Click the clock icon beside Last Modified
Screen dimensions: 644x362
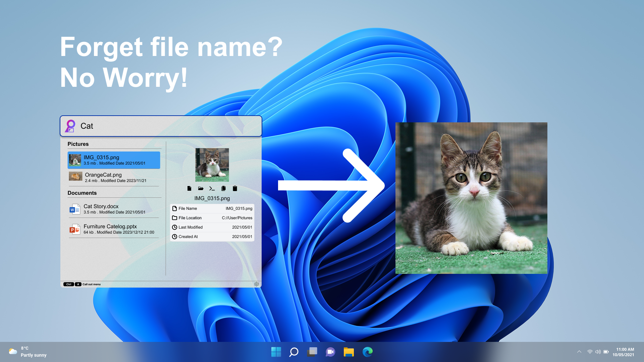click(175, 227)
